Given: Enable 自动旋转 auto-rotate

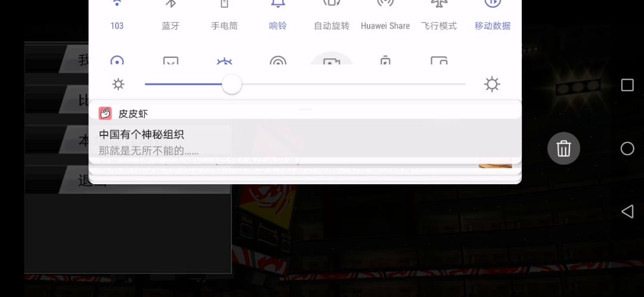Looking at the screenshot, I should pos(332,17).
